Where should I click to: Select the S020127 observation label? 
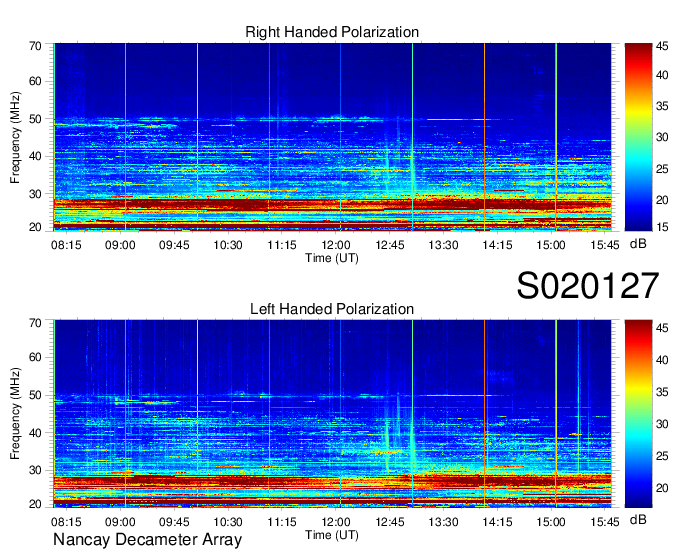pyautogui.click(x=588, y=286)
